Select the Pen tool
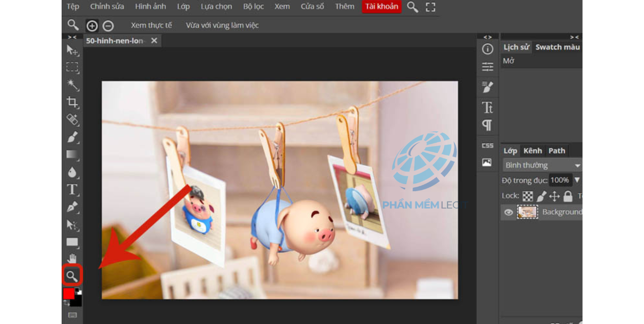This screenshot has width=644, height=324. pos(72,207)
